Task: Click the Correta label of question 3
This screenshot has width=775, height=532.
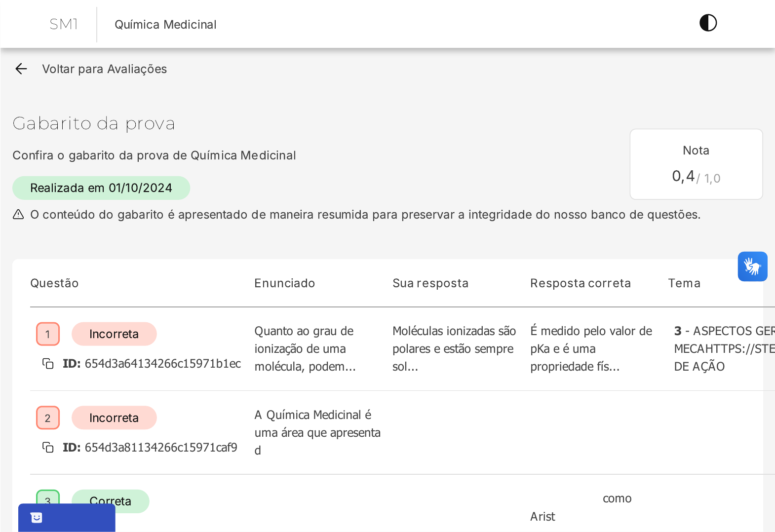Action: (x=111, y=501)
